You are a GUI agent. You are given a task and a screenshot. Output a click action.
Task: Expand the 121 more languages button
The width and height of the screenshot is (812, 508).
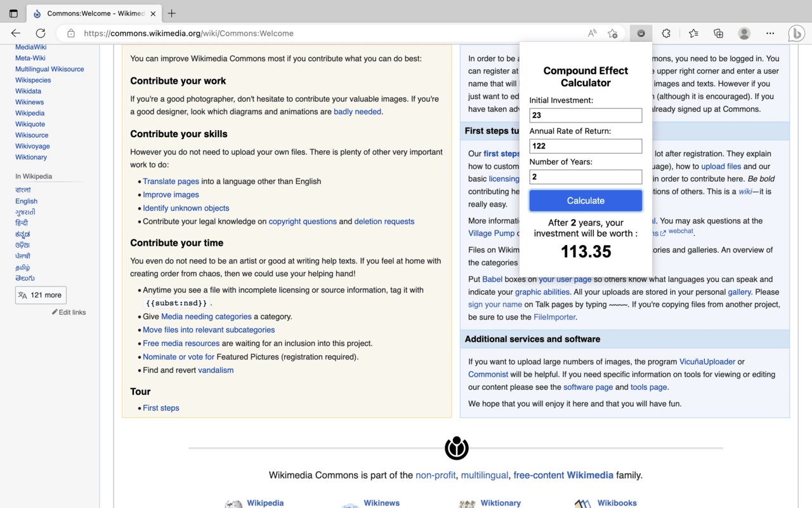coord(41,295)
